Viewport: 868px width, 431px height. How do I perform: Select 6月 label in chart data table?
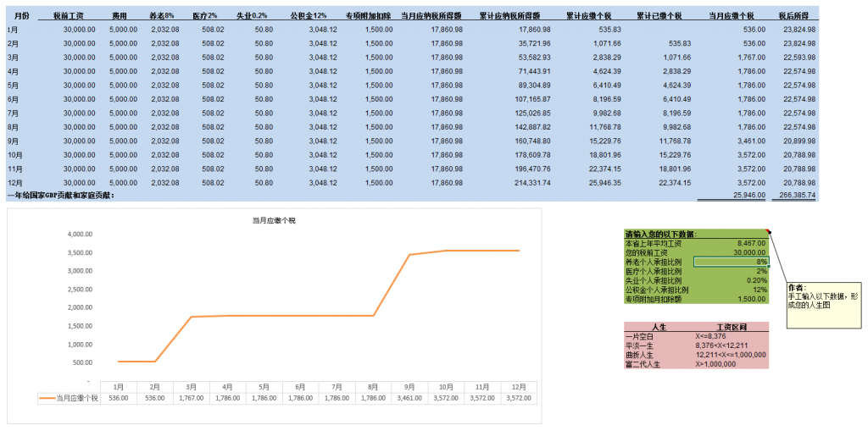[x=301, y=387]
